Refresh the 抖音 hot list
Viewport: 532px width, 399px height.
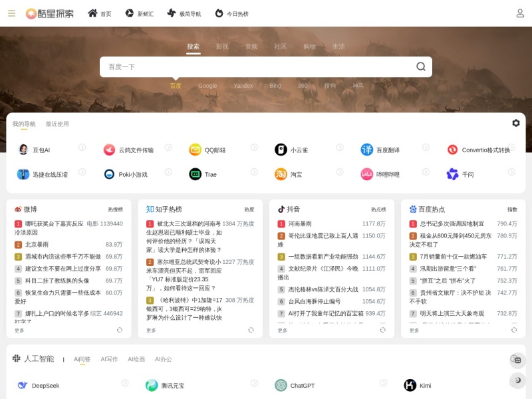[x=382, y=330]
